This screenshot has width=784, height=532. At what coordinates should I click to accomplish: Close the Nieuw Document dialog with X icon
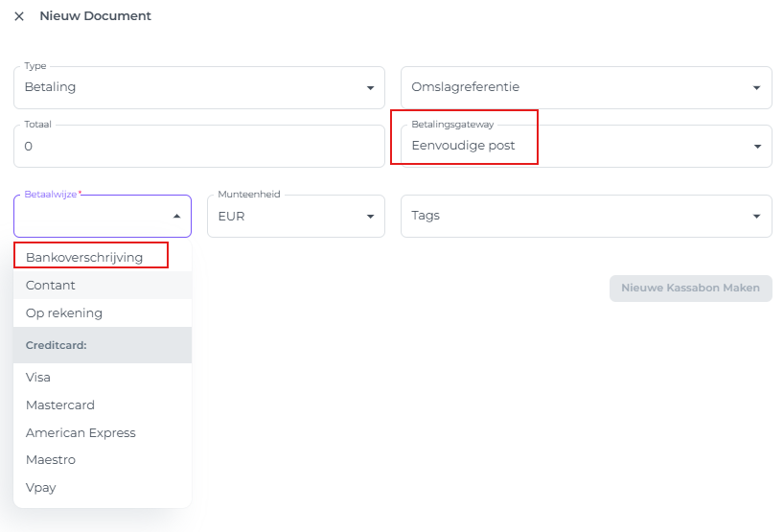pyautogui.click(x=19, y=16)
